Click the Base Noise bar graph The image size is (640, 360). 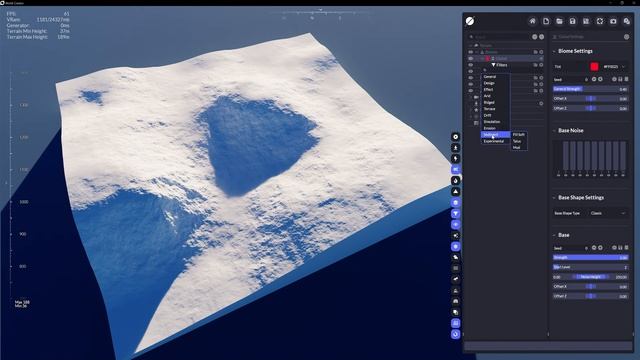(x=591, y=159)
